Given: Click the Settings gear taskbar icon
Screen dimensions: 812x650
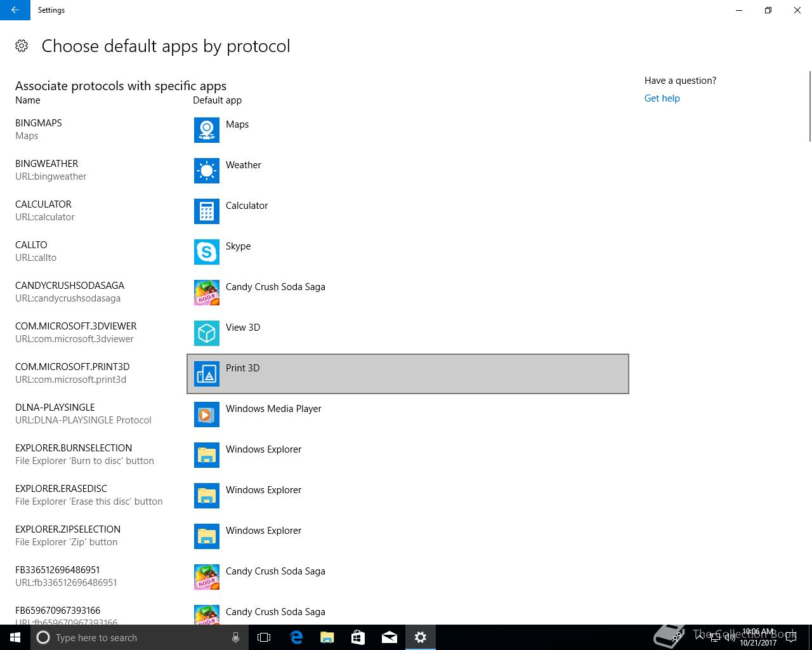Looking at the screenshot, I should pos(421,637).
